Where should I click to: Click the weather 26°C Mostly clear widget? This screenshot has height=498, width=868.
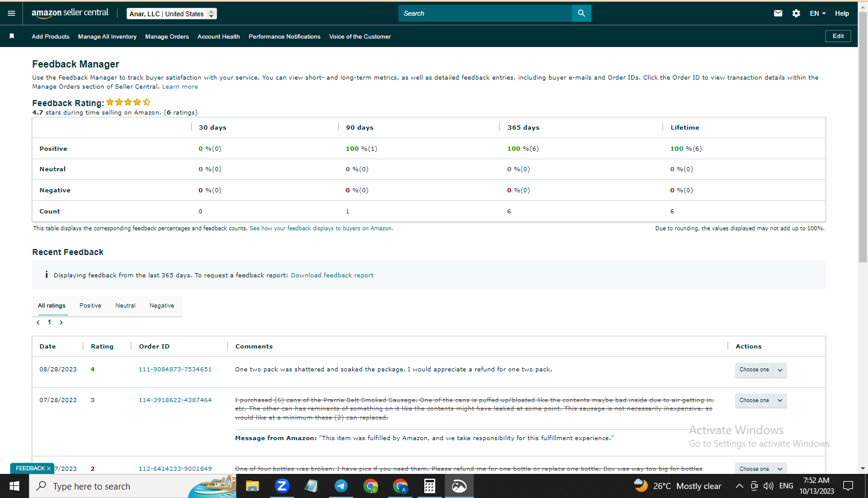click(x=678, y=486)
